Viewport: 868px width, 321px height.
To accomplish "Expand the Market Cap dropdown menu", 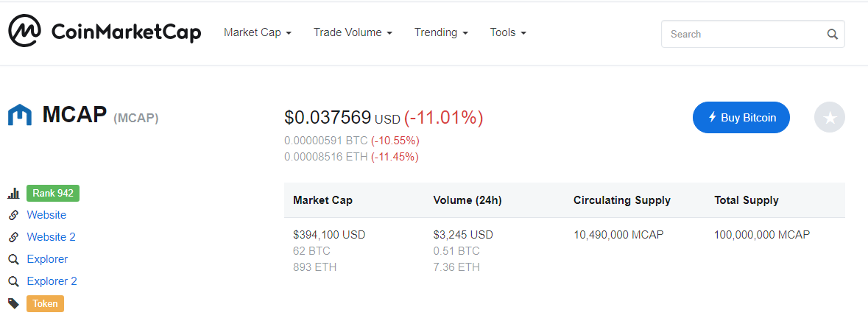I will coord(258,32).
